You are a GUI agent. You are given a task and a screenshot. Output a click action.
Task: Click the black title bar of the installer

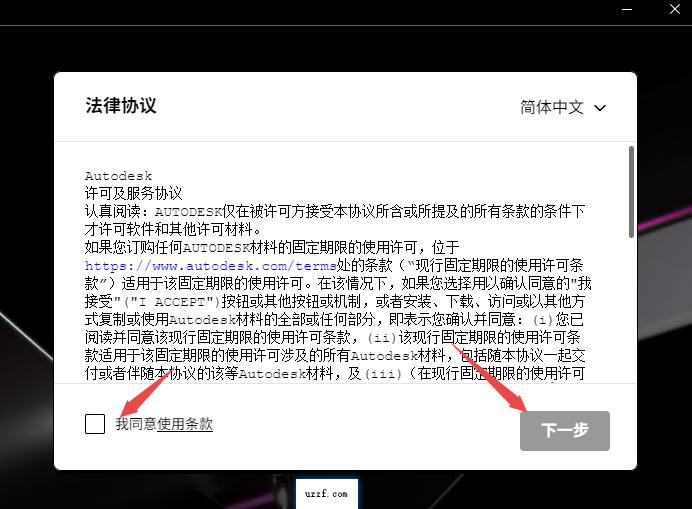[x=300, y=14]
